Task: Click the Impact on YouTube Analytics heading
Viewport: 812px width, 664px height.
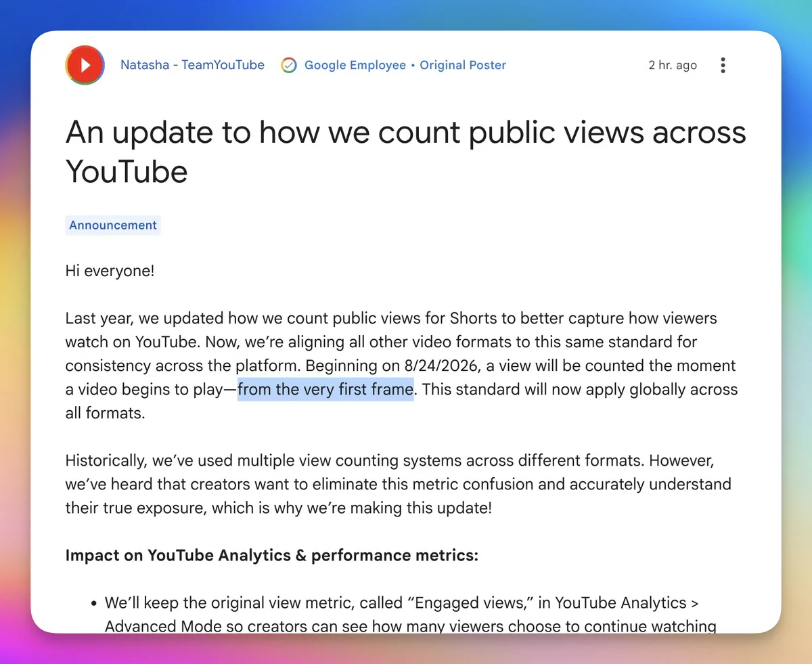Action: [x=272, y=556]
